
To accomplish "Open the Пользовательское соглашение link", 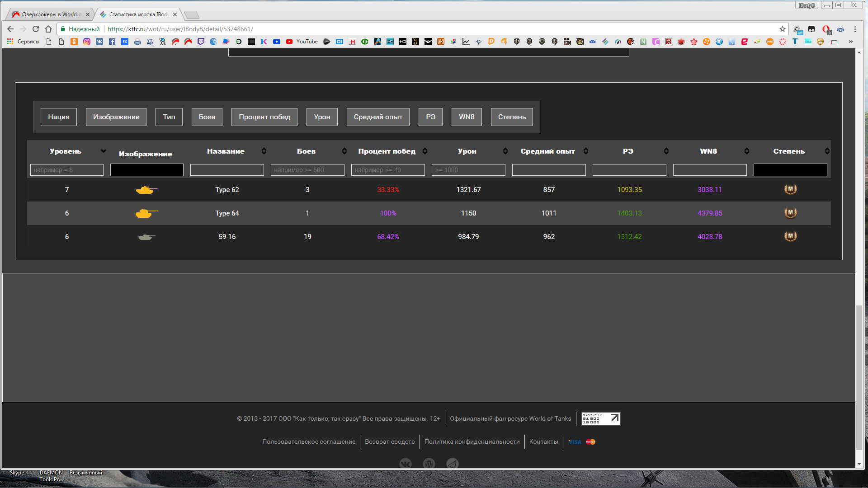I will 309,441.
